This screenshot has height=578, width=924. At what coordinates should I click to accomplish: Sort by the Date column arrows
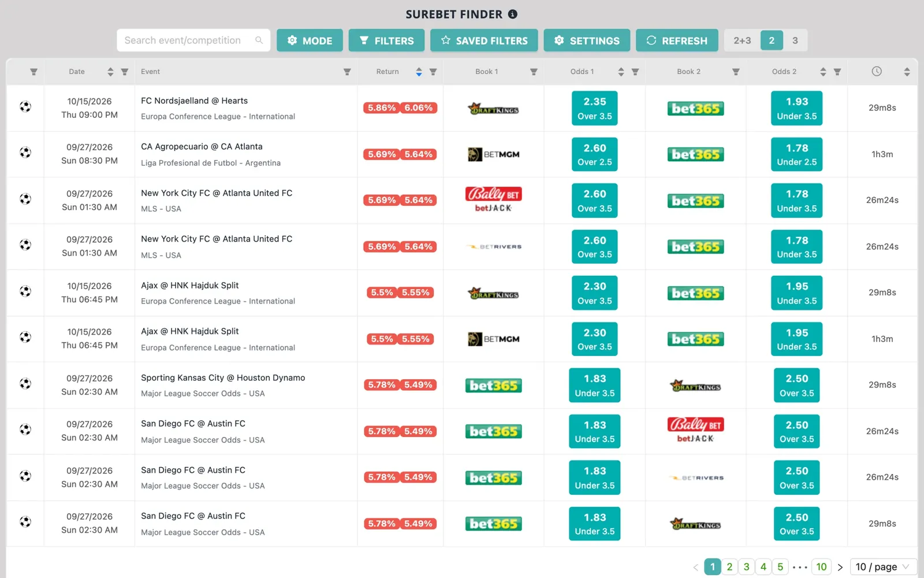(110, 72)
